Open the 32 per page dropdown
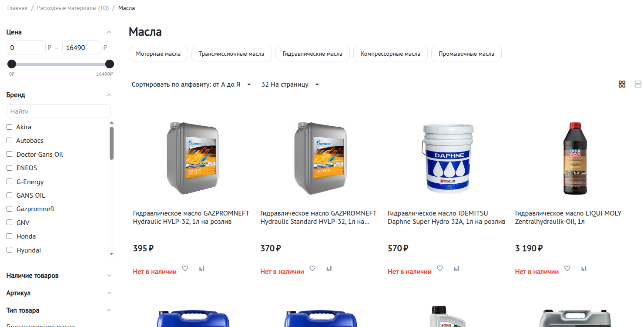Viewport: 644px width, 327px height. (x=290, y=84)
